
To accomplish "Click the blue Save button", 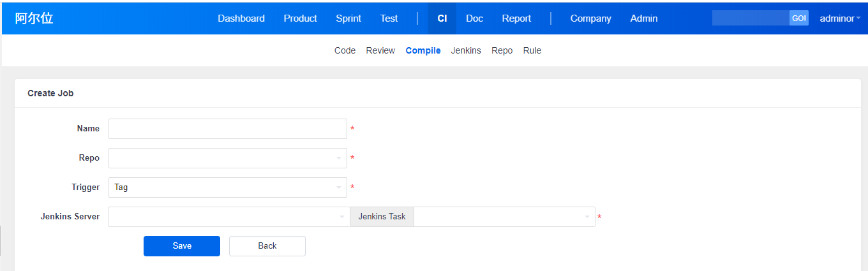I will click(x=182, y=246).
